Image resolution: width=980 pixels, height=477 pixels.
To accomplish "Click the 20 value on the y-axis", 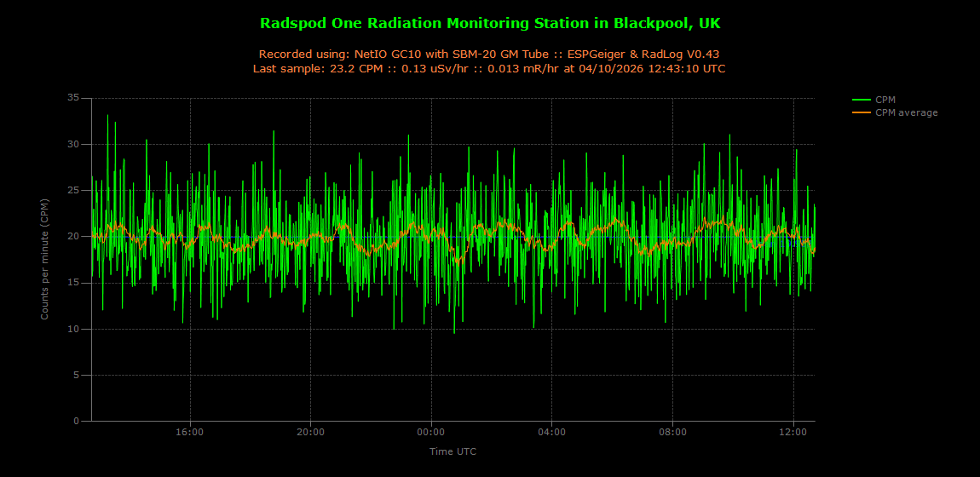I will coord(74,237).
